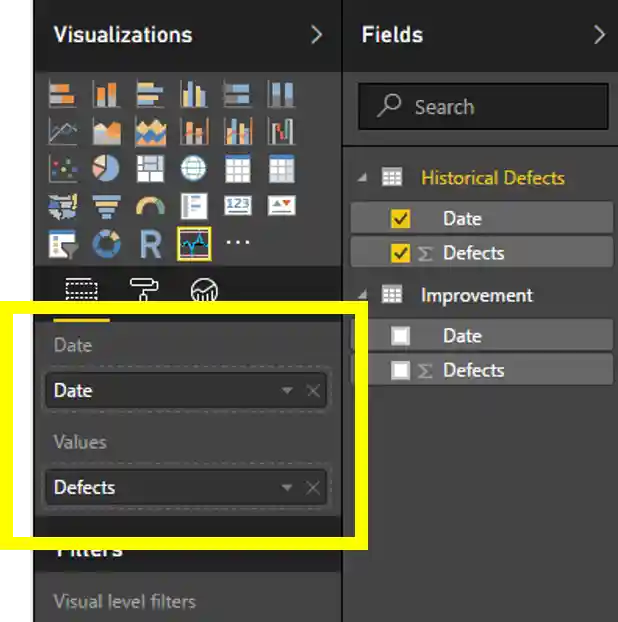The image size is (618, 622).
Task: Check Date field under Improvement
Action: [401, 337]
